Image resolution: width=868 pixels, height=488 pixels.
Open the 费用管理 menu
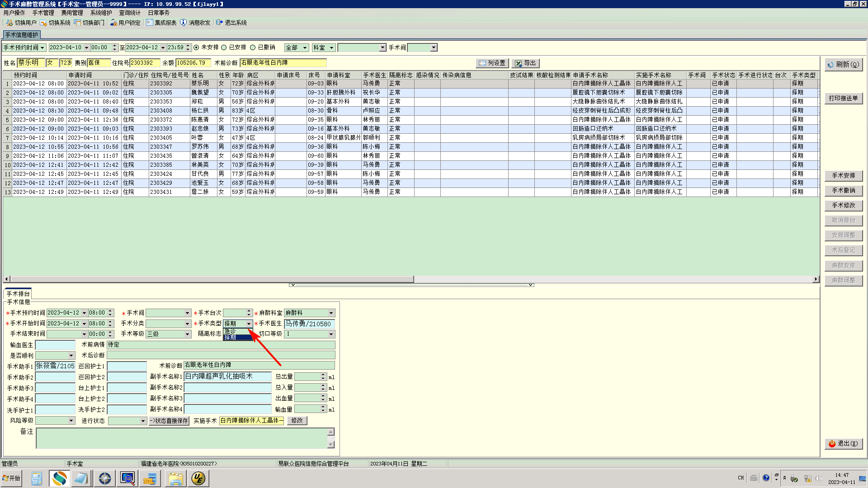coord(72,13)
